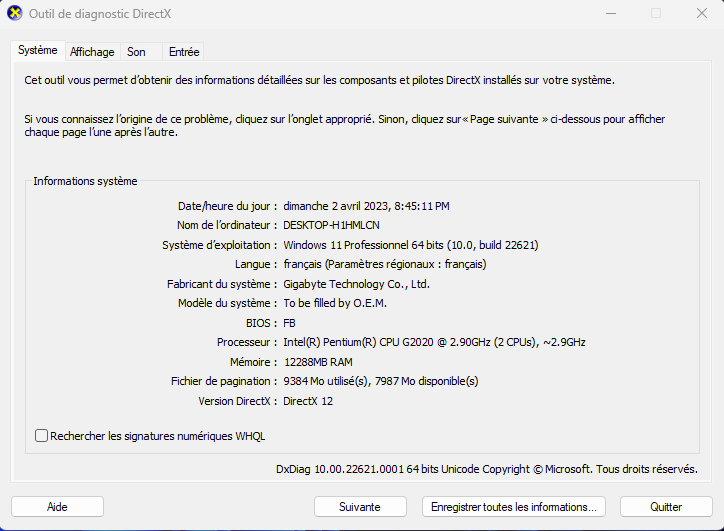The height and width of the screenshot is (531, 724).
Task: Click the Informations système group label
Action: (85, 181)
